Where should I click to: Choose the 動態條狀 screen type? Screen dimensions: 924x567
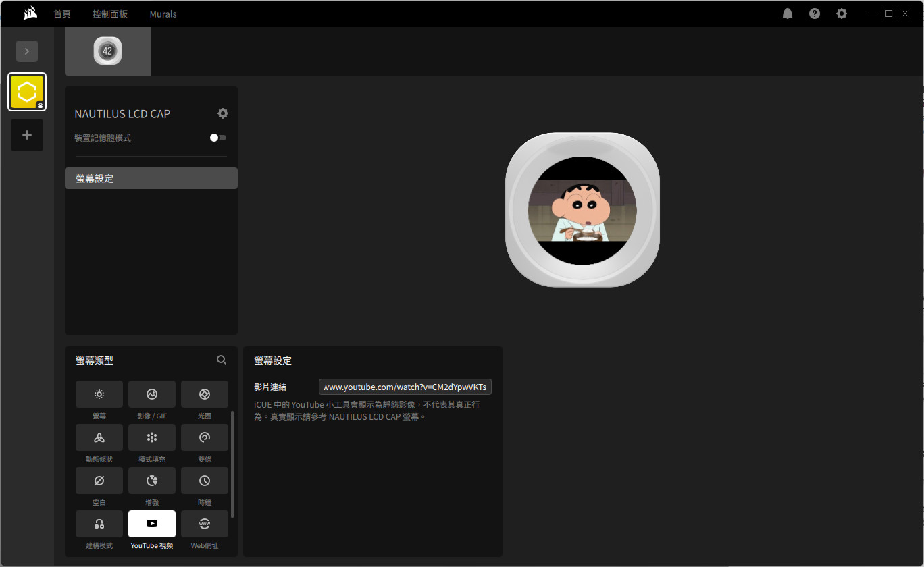[99, 437]
